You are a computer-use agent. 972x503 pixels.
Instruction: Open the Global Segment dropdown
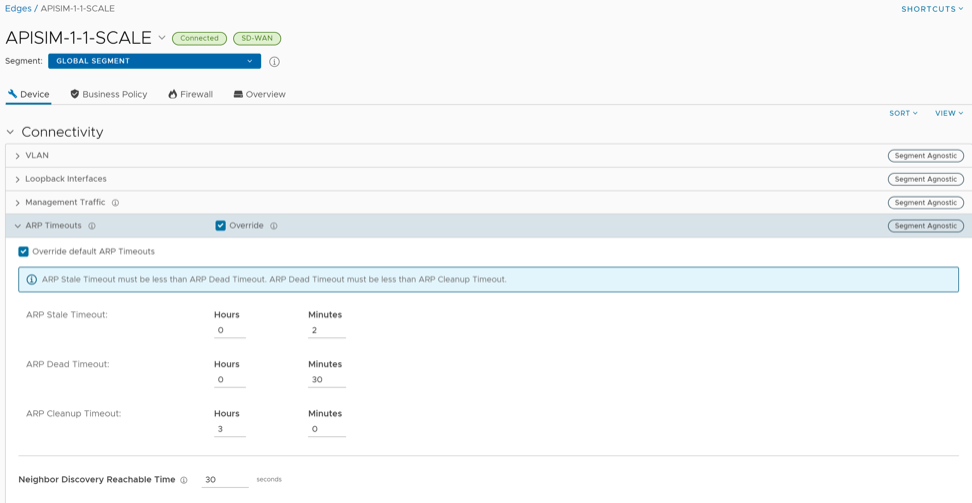pos(154,61)
